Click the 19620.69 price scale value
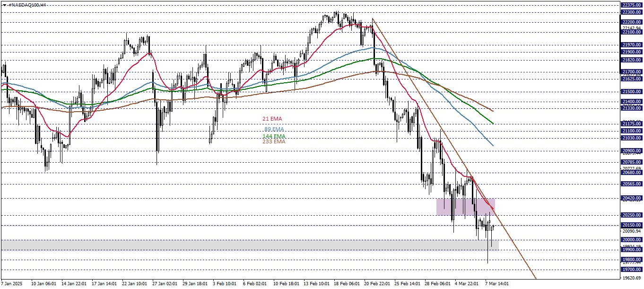This screenshot has height=289, width=644. 632,278
